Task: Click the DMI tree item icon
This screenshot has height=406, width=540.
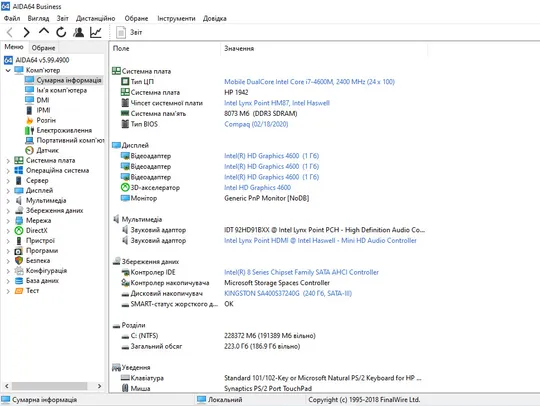Action: tap(30, 100)
